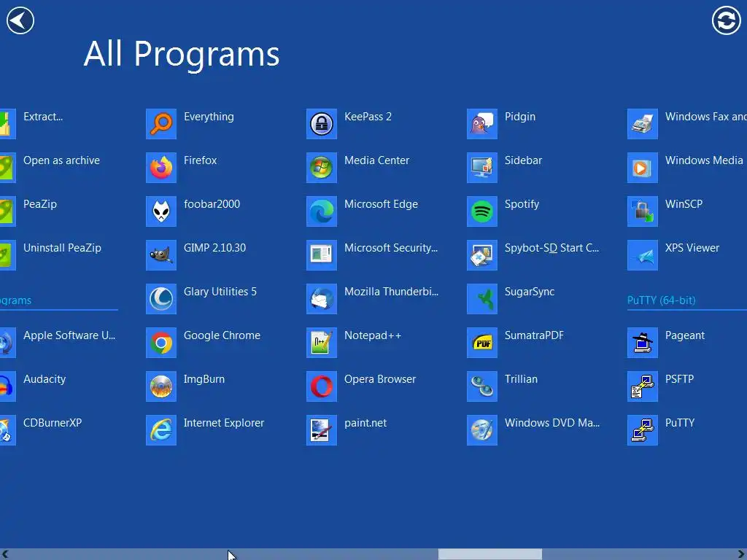
Task: Click the 'Trillian' text label
Action: (521, 379)
